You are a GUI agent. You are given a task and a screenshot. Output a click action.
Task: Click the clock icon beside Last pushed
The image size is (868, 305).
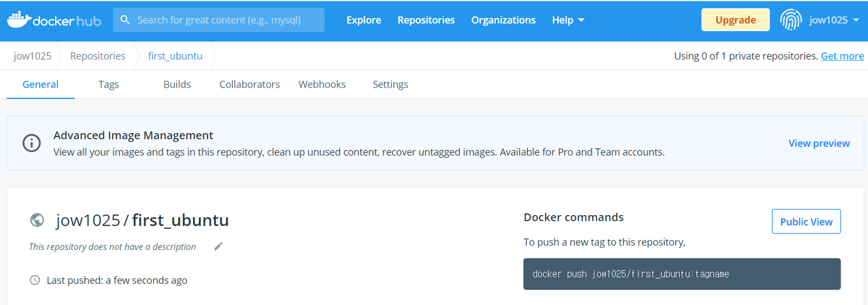35,280
